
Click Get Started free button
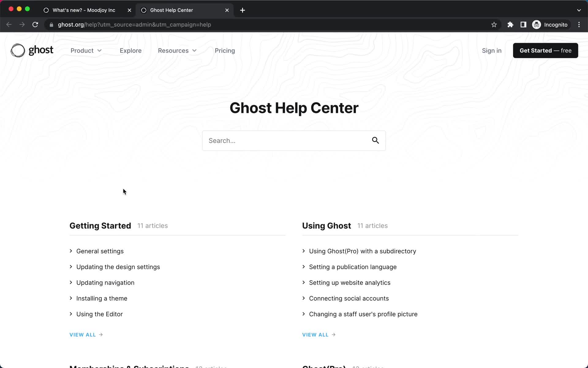[545, 51]
